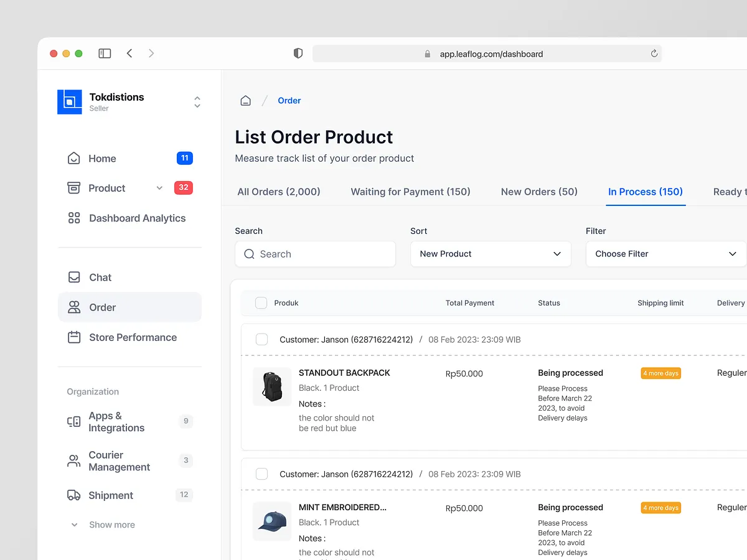Click the Search input field

(315, 254)
